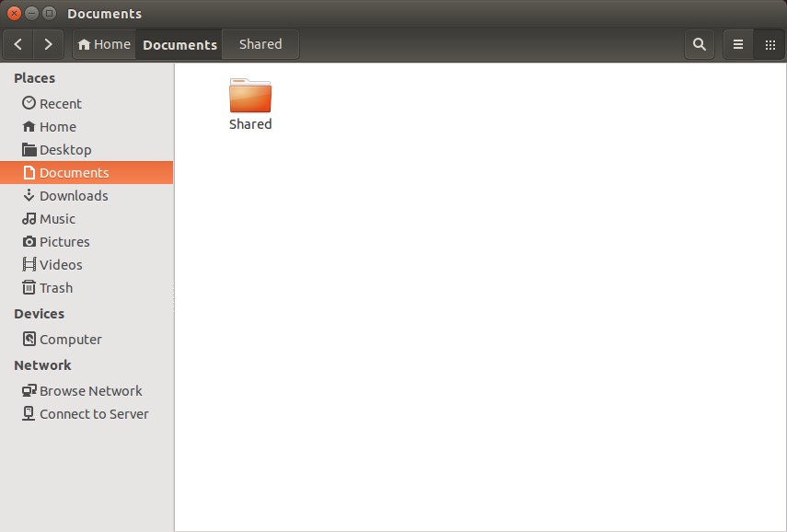Viewport: 787px width, 532px height.
Task: Click the Downloads arrow icon in sidebar
Action: [x=29, y=196]
